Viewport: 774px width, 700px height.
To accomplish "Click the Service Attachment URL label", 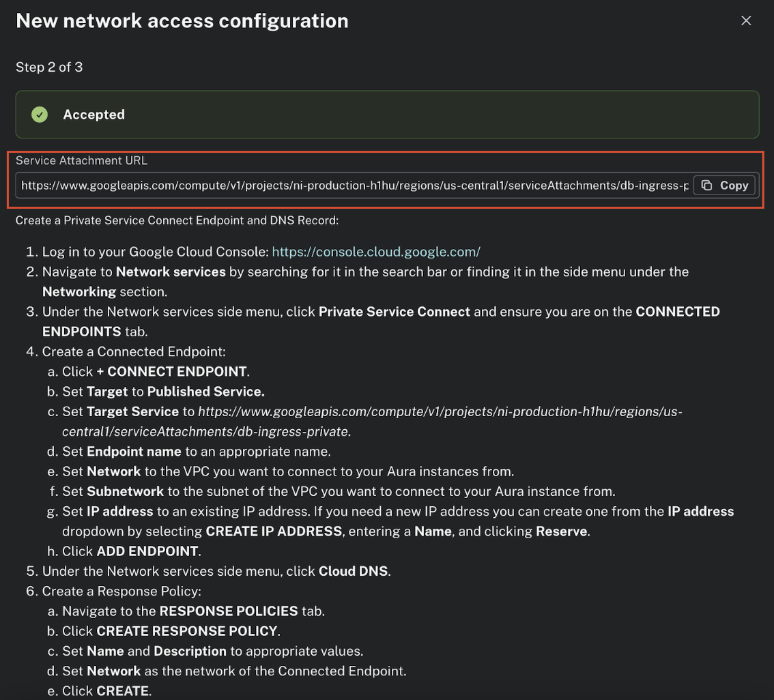I will [x=81, y=160].
